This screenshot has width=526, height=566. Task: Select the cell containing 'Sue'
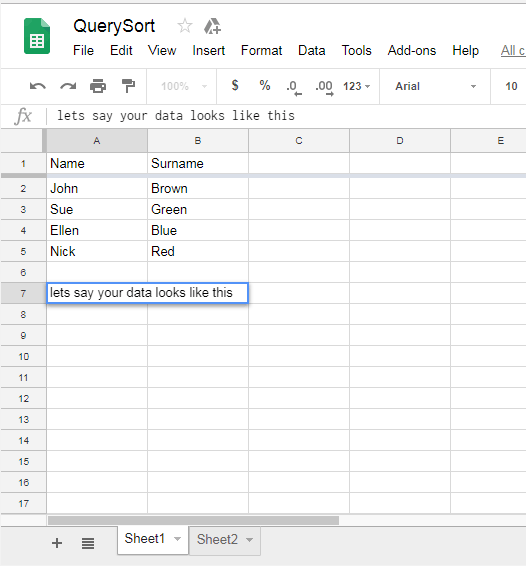pyautogui.click(x=97, y=209)
